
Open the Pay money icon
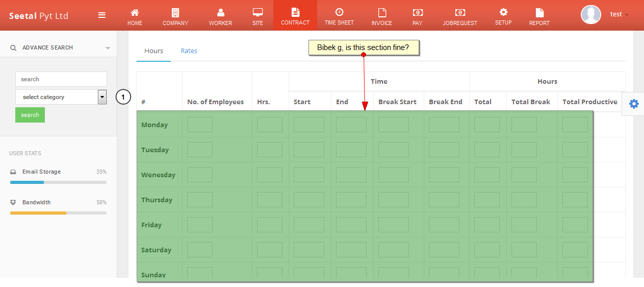click(417, 13)
